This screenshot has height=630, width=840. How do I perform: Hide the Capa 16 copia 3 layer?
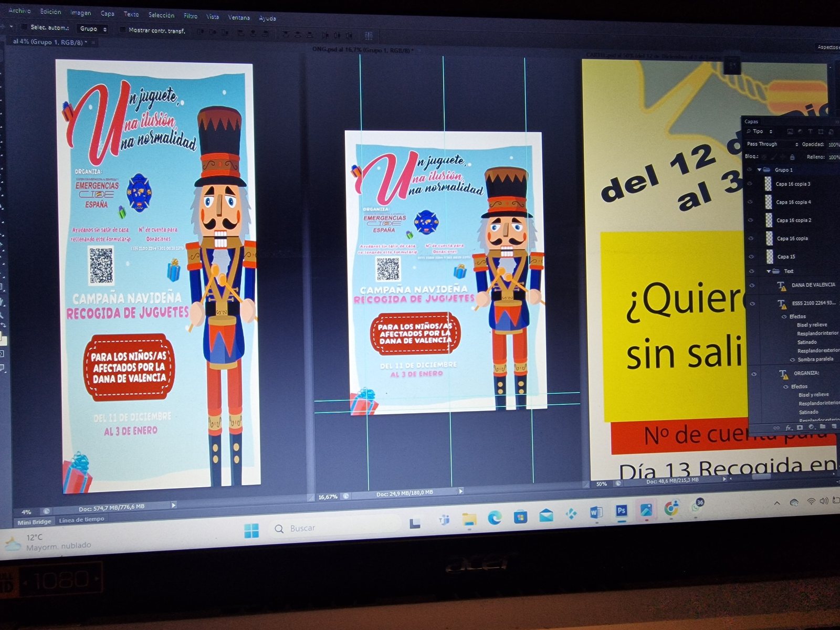point(750,184)
